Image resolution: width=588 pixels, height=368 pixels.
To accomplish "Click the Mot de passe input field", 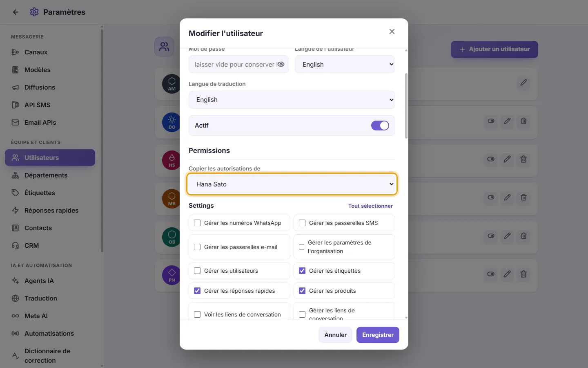I will [x=239, y=64].
